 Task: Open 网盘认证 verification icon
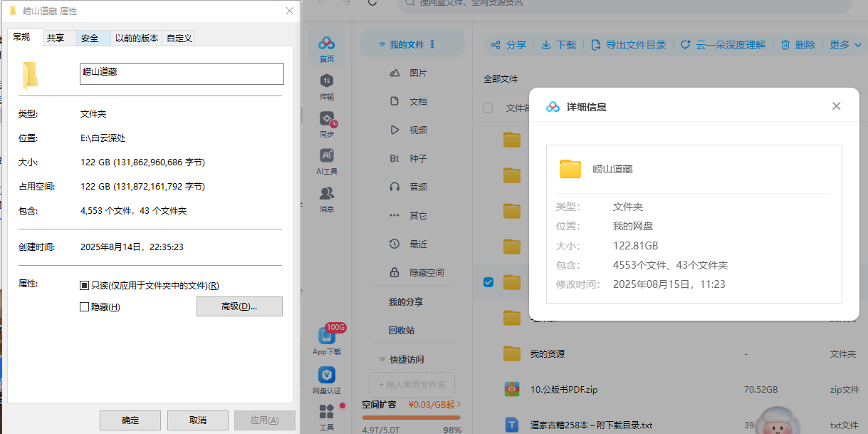pyautogui.click(x=327, y=376)
